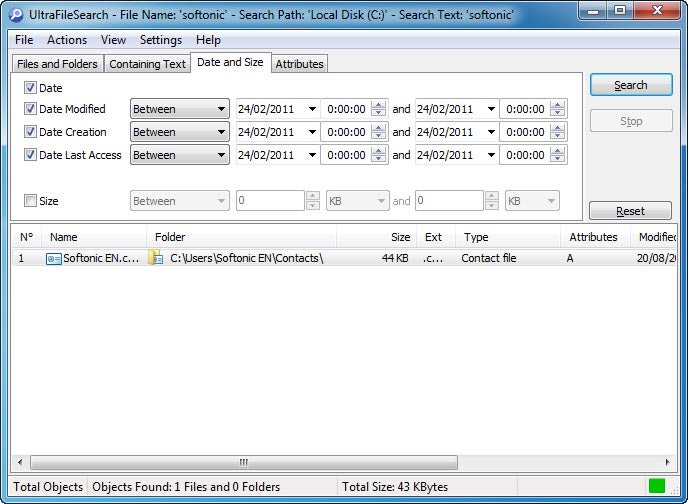This screenshot has height=504, width=688.
Task: Open the Actions menu
Action: (x=67, y=40)
